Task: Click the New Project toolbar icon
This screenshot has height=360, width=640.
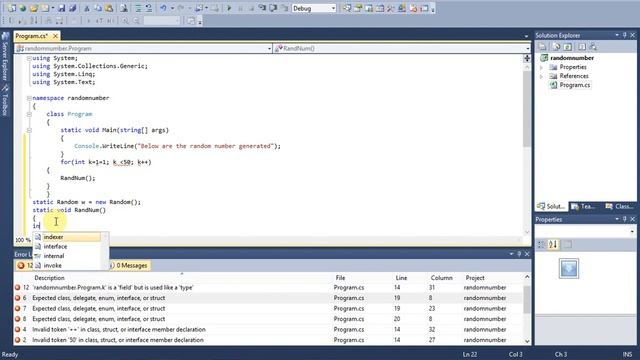Action: pyautogui.click(x=12, y=8)
